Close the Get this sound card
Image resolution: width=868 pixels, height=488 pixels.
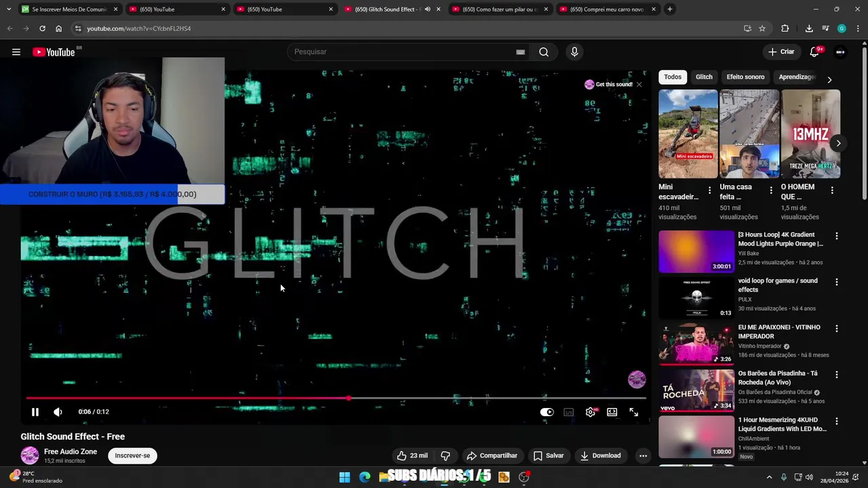639,84
